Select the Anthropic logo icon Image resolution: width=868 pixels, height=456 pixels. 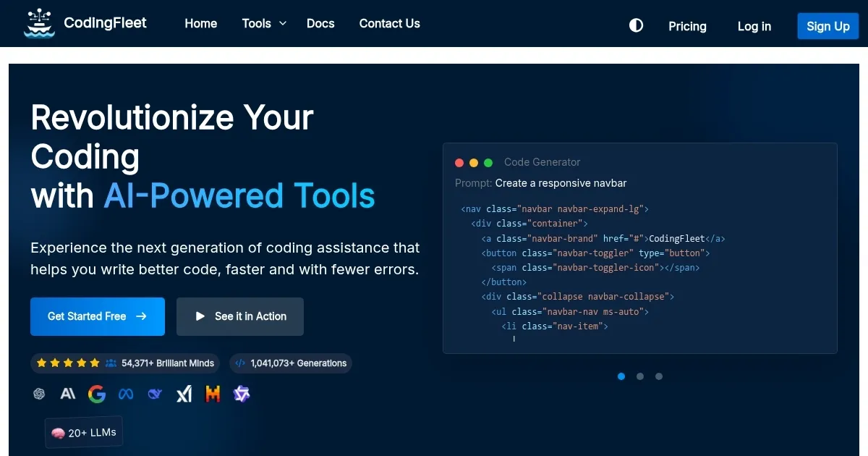click(x=68, y=394)
